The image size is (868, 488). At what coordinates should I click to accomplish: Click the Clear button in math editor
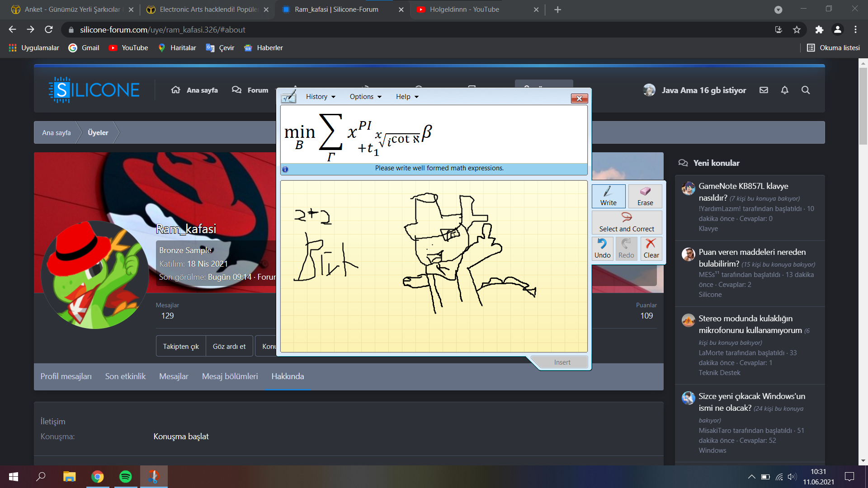click(651, 249)
